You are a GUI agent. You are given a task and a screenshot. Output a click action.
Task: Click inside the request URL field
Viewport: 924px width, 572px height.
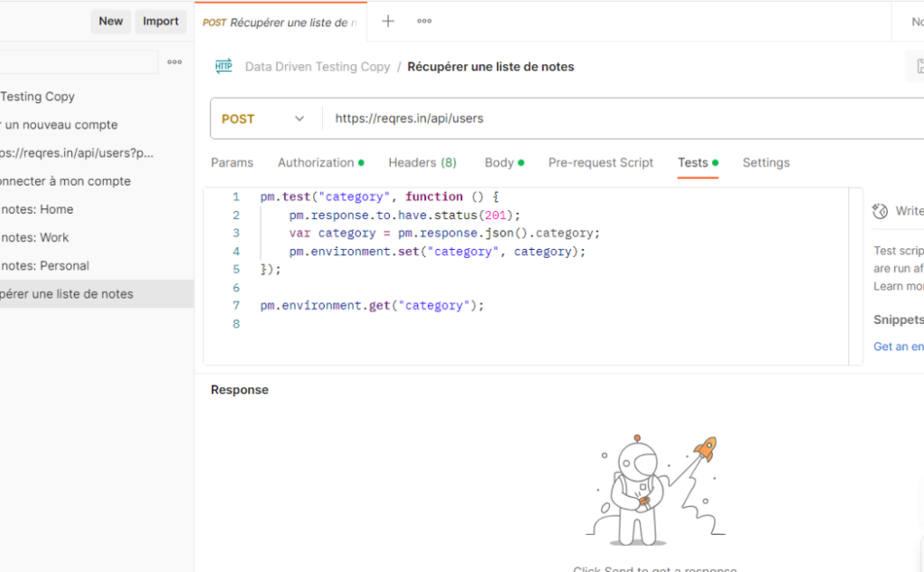click(x=541, y=118)
